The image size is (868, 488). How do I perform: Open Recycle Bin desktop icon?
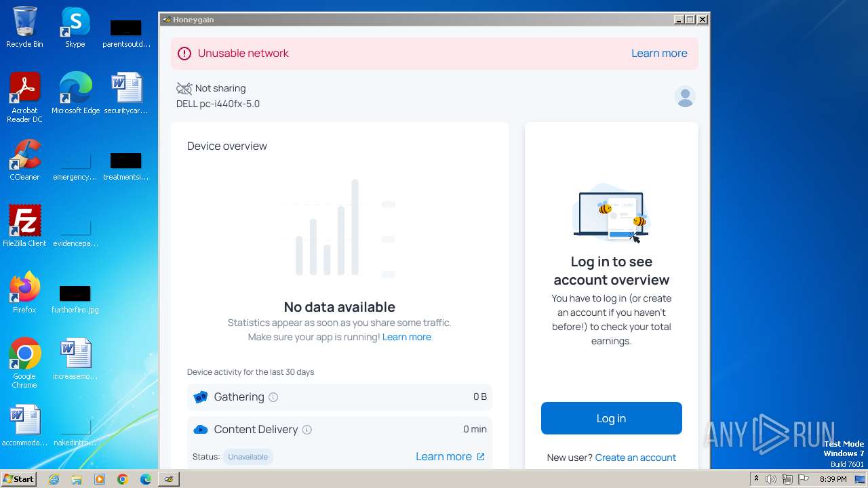click(x=24, y=28)
